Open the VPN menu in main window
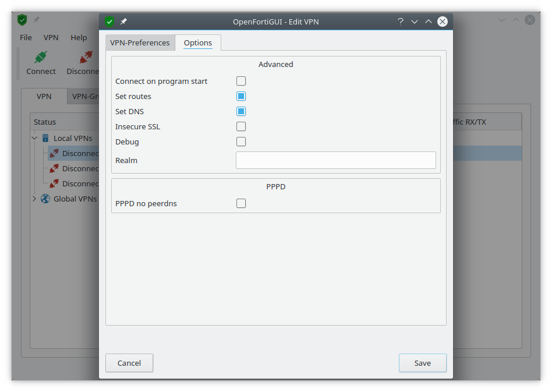 [51, 37]
